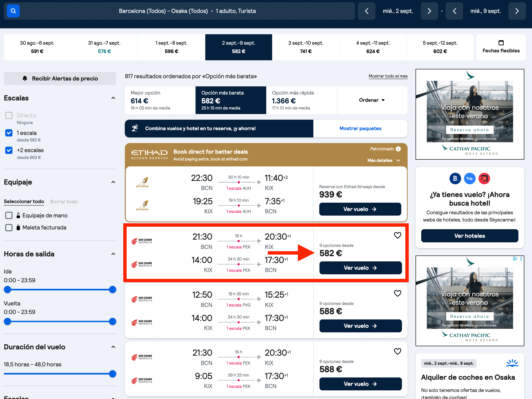
Task: Select the 4 sept.-11 sept. date tab
Action: (x=373, y=47)
